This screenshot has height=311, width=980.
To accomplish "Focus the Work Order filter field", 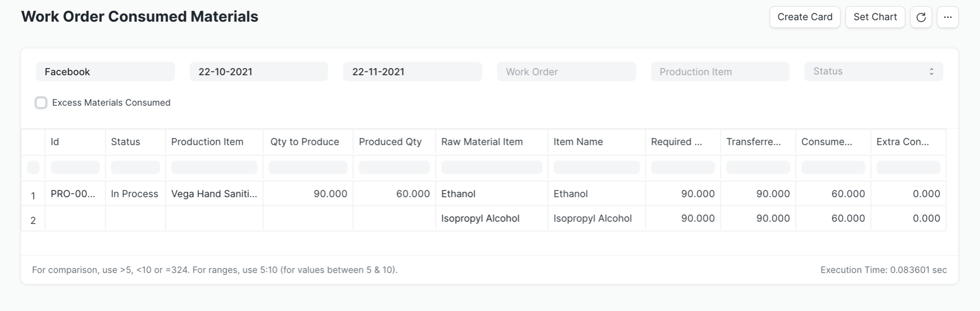I will coord(566,72).
